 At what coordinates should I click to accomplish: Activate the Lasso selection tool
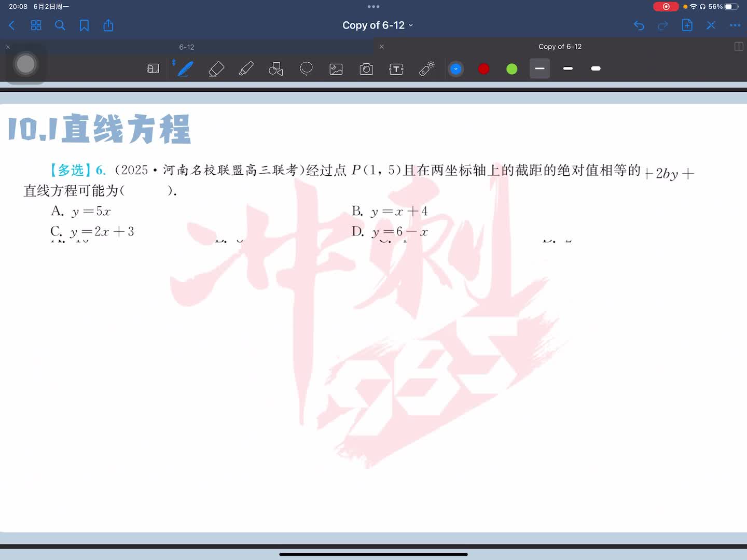point(306,68)
